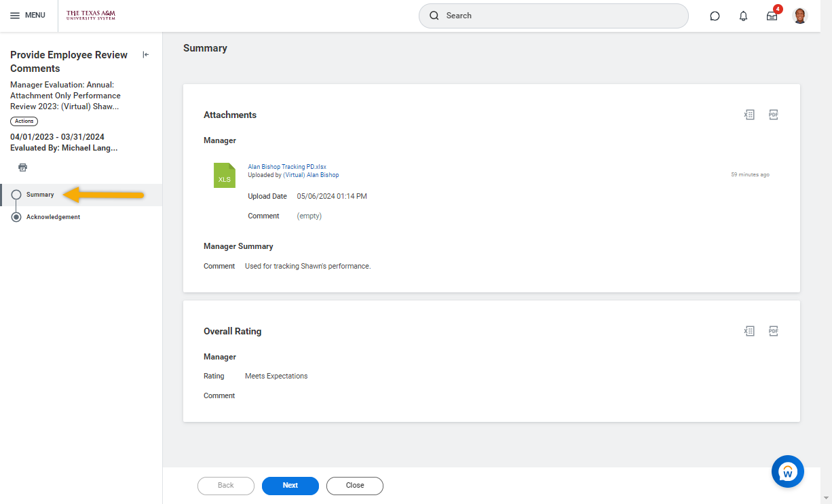Viewport: 832px width, 504px height.
Task: Open the Workday assistant floating button
Action: (787, 471)
